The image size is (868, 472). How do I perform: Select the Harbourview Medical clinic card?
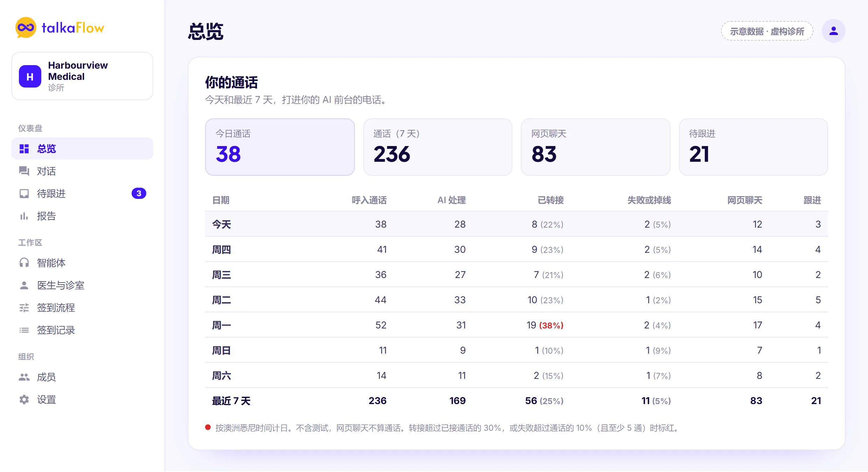[82, 76]
